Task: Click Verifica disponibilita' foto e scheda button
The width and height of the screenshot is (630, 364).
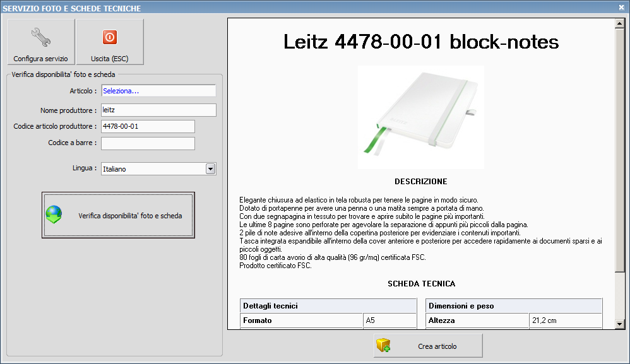Action: coord(118,215)
